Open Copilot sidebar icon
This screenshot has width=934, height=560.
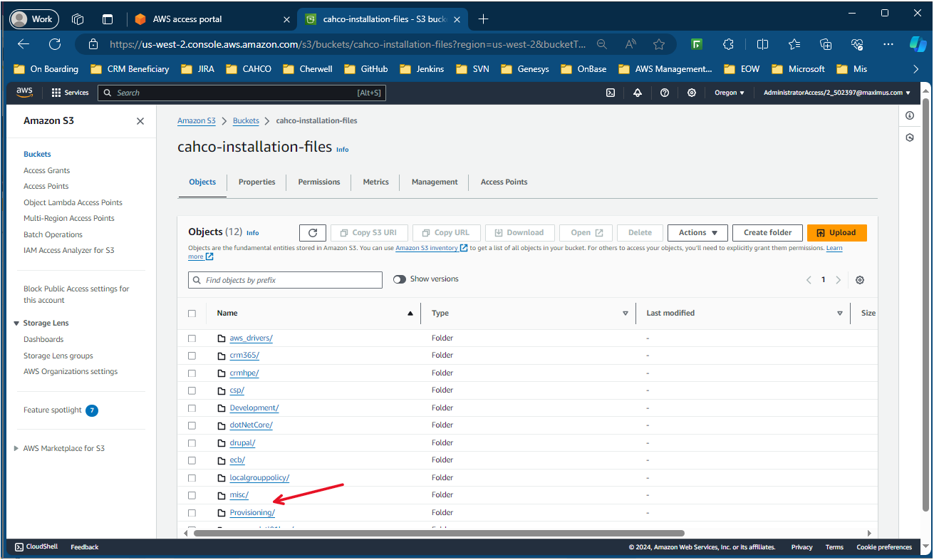pyautogui.click(x=918, y=44)
